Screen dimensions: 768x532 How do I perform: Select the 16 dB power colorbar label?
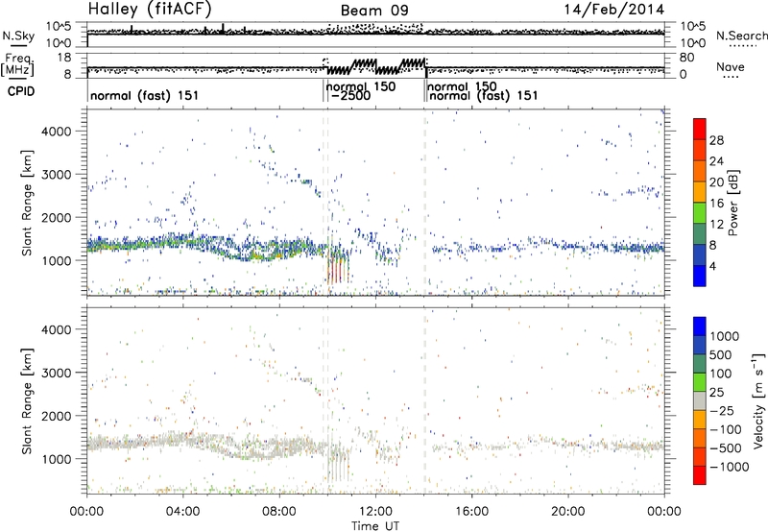pos(716,204)
